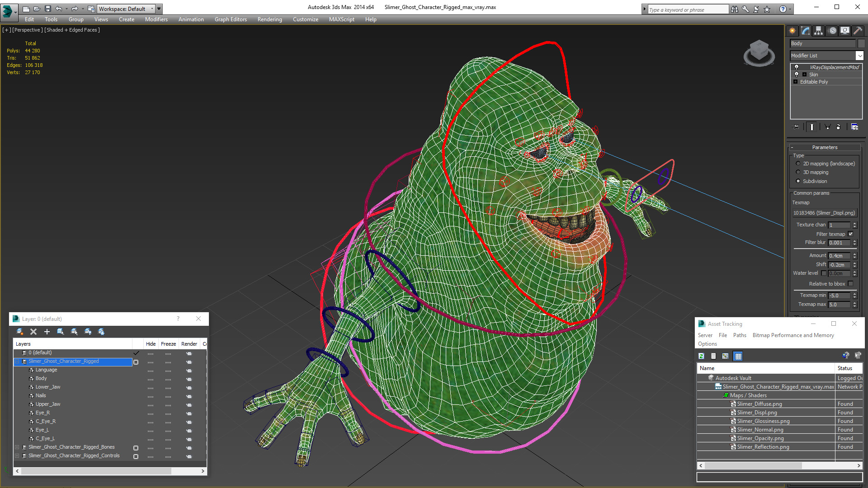Image resolution: width=868 pixels, height=488 pixels.
Task: Open the Rendering menu
Action: tap(269, 19)
